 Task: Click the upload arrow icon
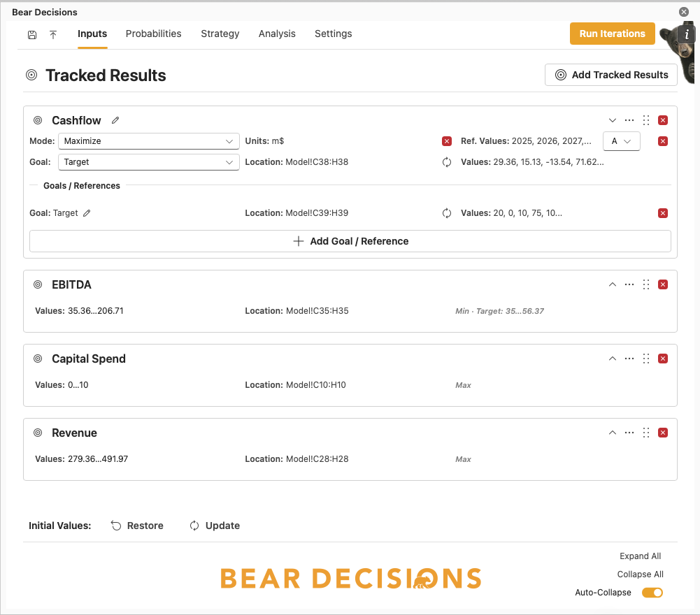pos(53,35)
